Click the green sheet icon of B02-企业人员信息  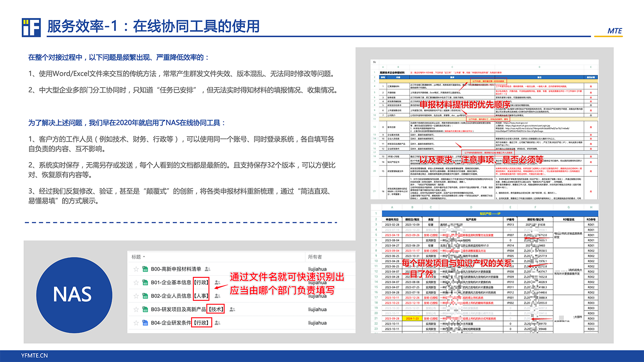[145, 296]
